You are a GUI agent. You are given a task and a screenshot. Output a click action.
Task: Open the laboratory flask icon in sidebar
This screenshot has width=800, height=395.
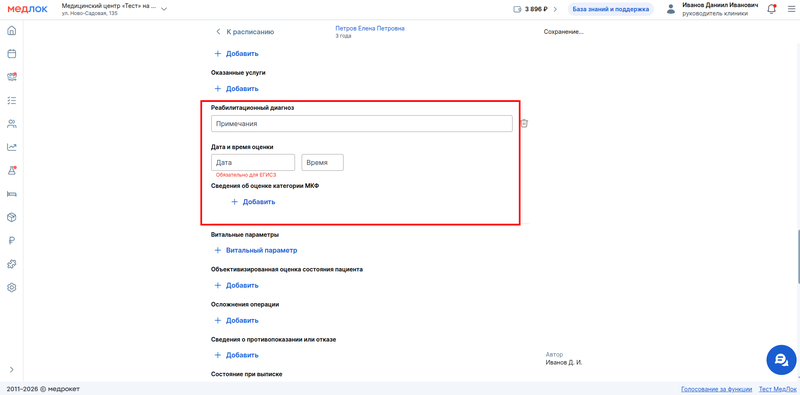click(x=12, y=170)
